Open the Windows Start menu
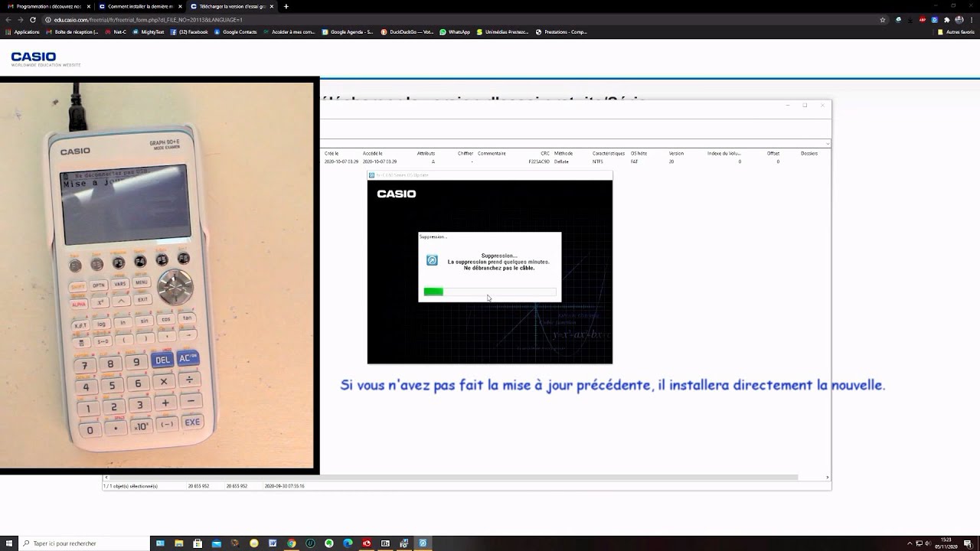 click(9, 543)
